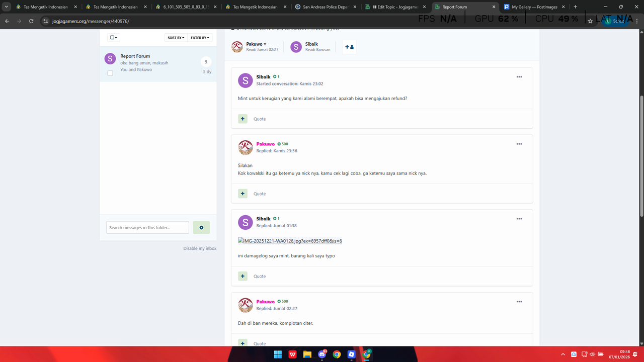Click MultiQuote plus under Sibaik's refund question

(x=243, y=119)
